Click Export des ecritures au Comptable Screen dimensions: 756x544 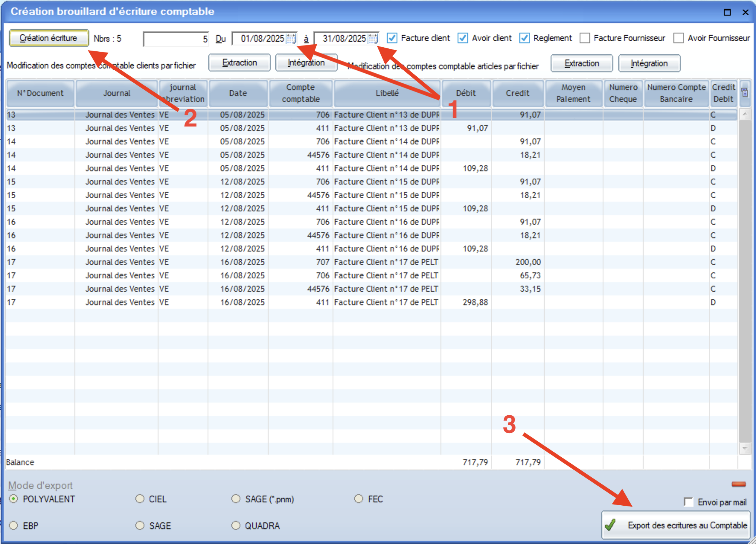(x=676, y=525)
